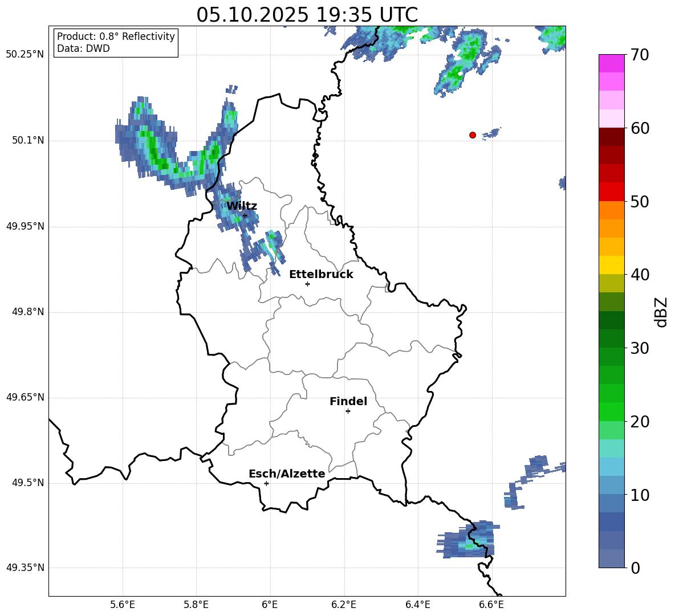The width and height of the screenshot is (675, 616).
Task: Click 'Product: 0.8° Reflectivity' text
Action: [x=116, y=36]
